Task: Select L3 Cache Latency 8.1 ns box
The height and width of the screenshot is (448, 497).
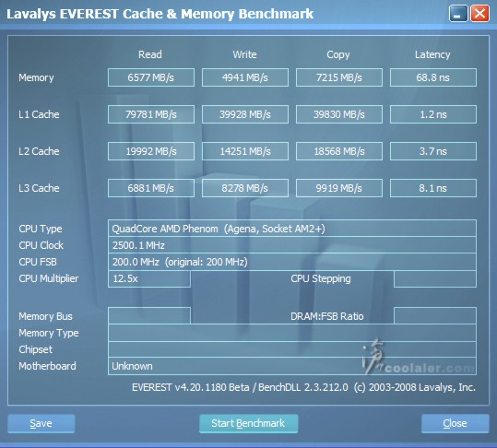Action: point(433,188)
